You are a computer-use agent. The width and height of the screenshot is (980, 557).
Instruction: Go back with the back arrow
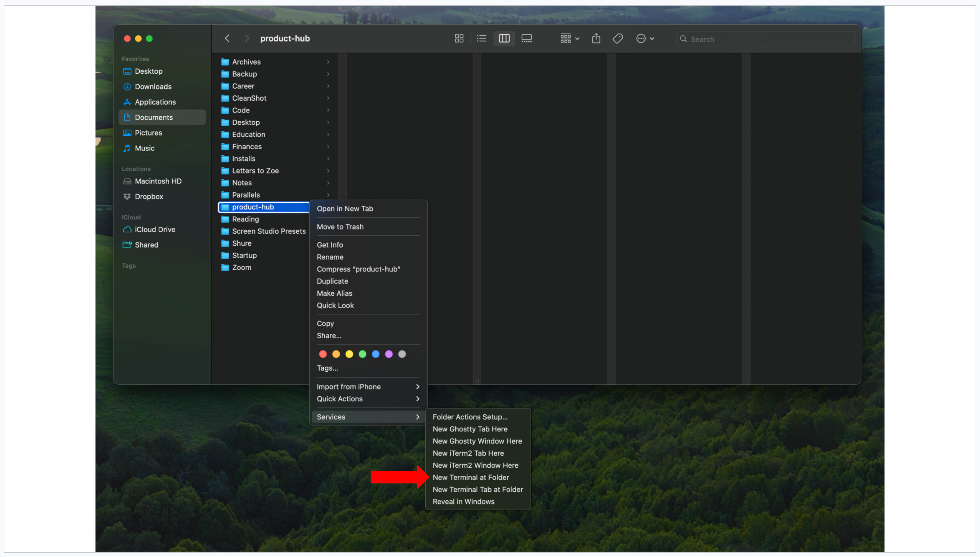(x=227, y=39)
